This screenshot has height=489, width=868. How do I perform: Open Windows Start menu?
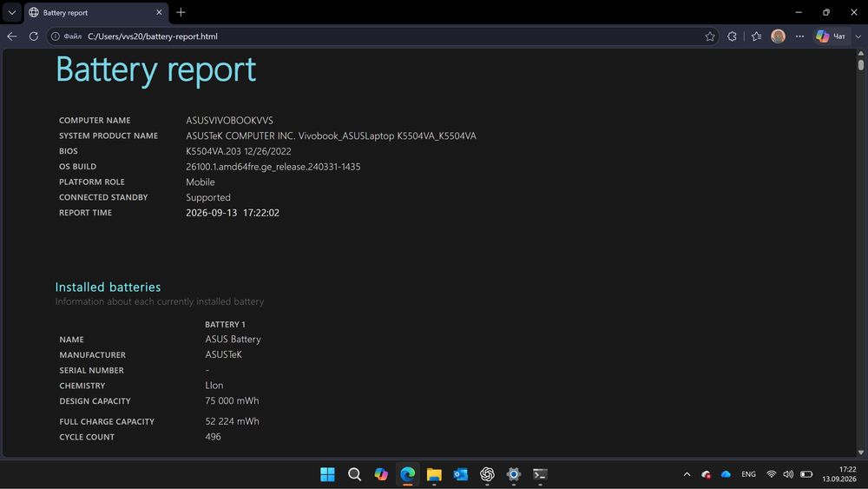point(328,474)
